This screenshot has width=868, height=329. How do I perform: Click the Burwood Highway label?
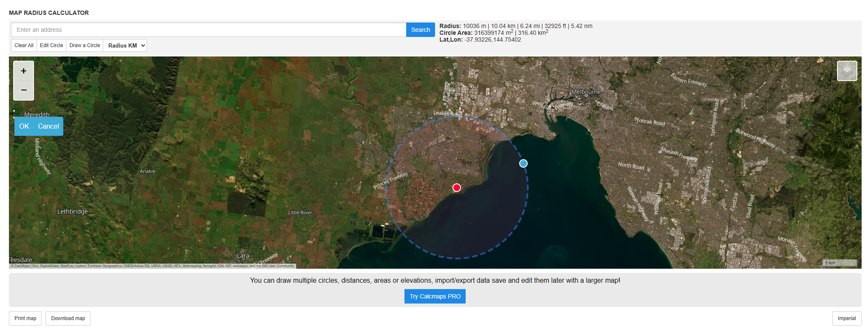coord(755,138)
